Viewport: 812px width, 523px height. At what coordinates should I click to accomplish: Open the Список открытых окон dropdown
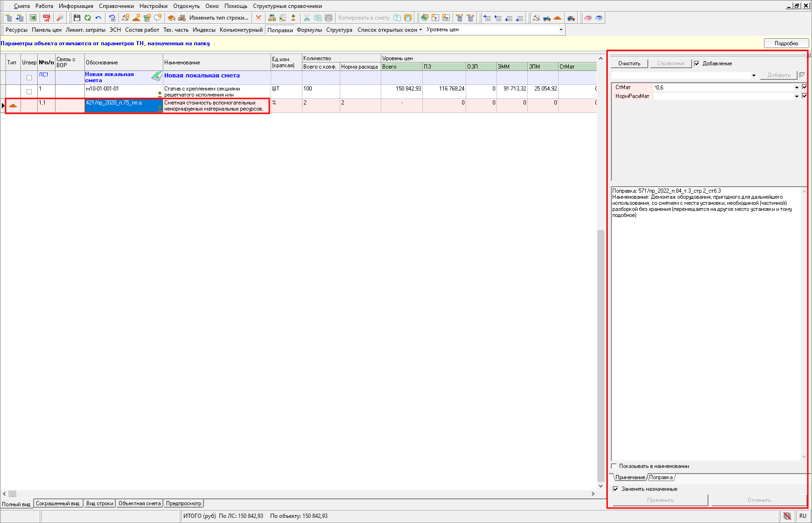(x=390, y=30)
